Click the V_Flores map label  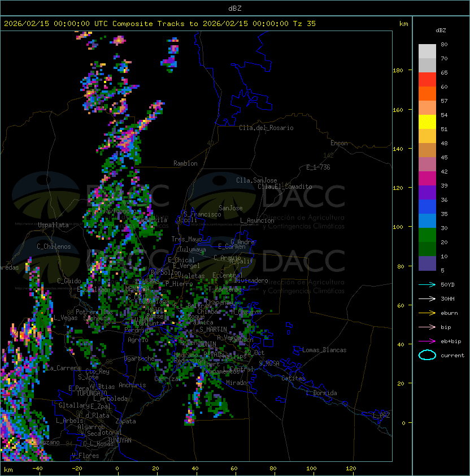pyautogui.click(x=85, y=456)
